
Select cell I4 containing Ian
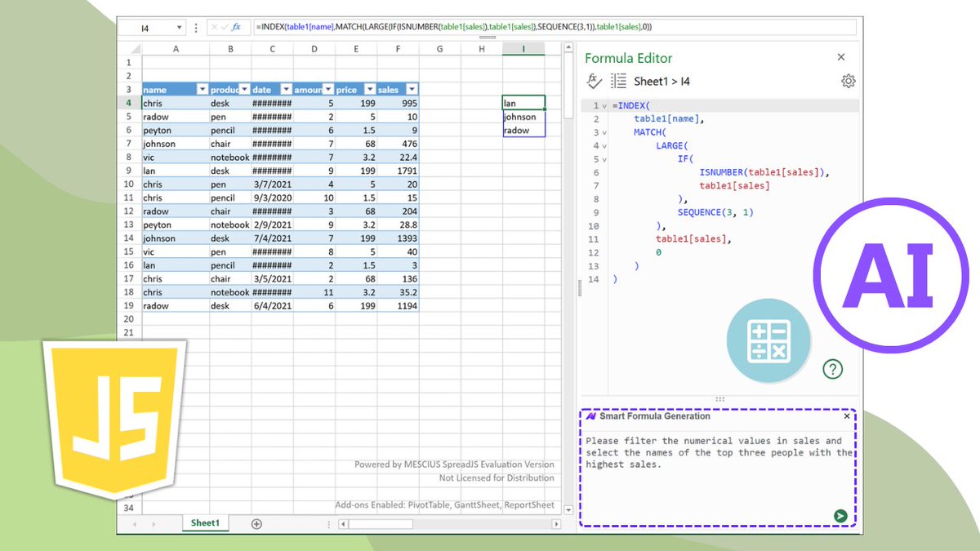point(523,104)
